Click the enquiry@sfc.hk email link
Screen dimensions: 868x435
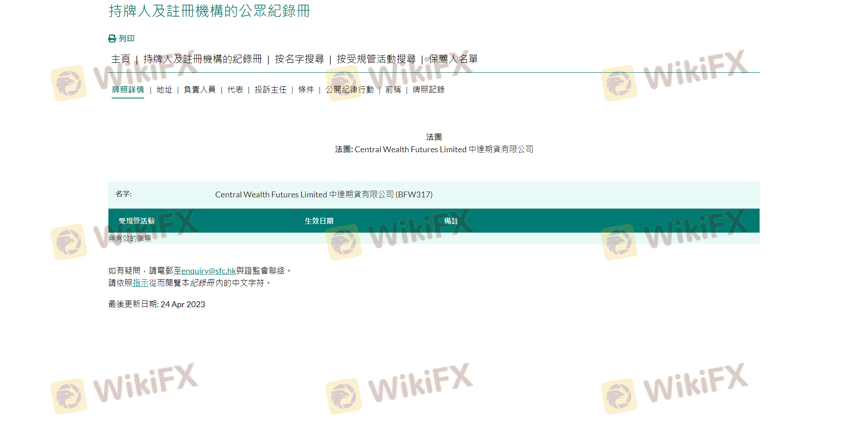point(208,271)
